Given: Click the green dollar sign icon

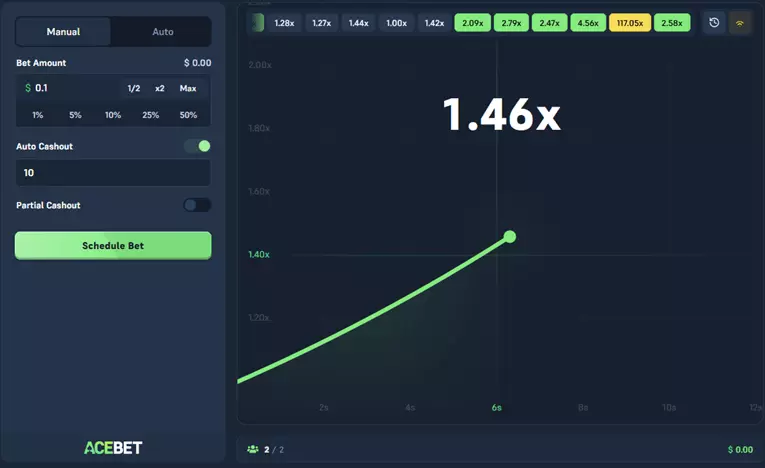Looking at the screenshot, I should 28,88.
